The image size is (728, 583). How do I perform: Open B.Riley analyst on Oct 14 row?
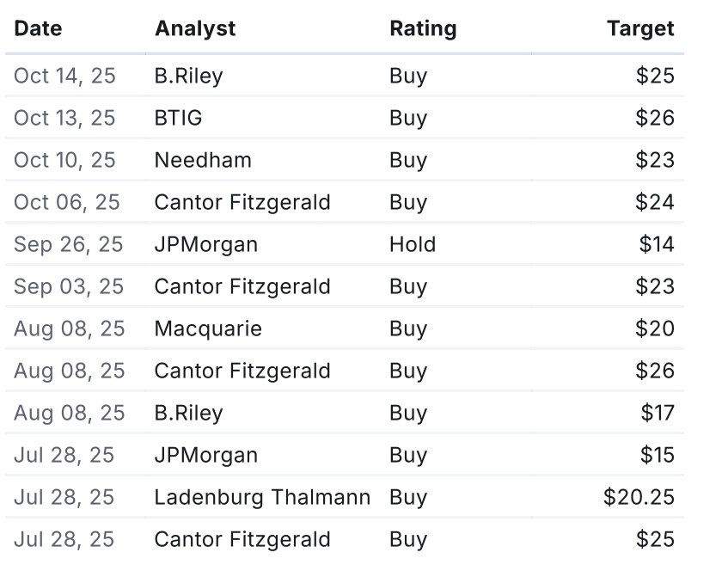(x=188, y=76)
